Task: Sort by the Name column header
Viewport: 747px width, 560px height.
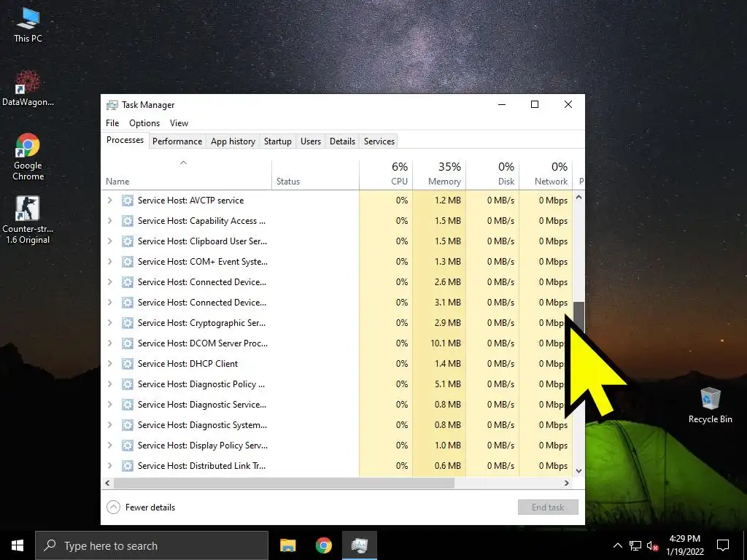Action: (x=187, y=174)
